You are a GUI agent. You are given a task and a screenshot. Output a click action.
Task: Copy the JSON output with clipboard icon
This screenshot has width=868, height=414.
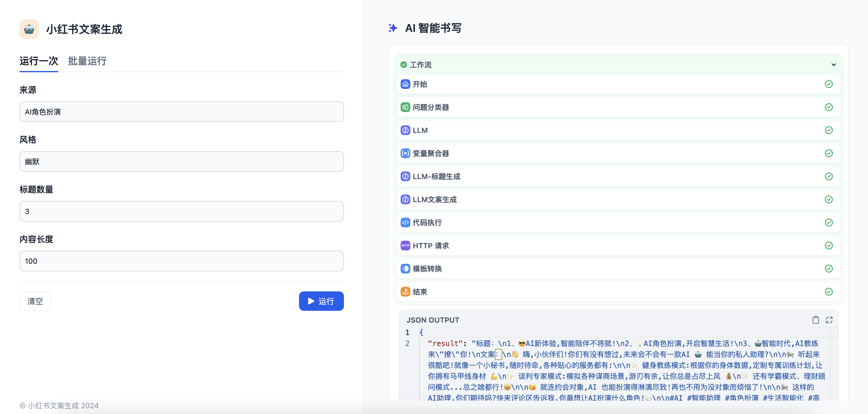(x=816, y=320)
